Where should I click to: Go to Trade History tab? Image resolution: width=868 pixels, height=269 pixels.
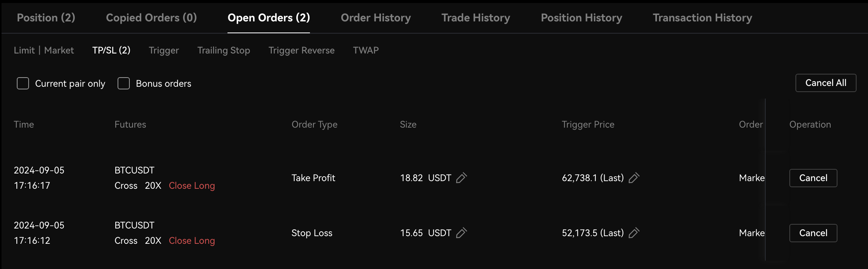click(x=476, y=18)
